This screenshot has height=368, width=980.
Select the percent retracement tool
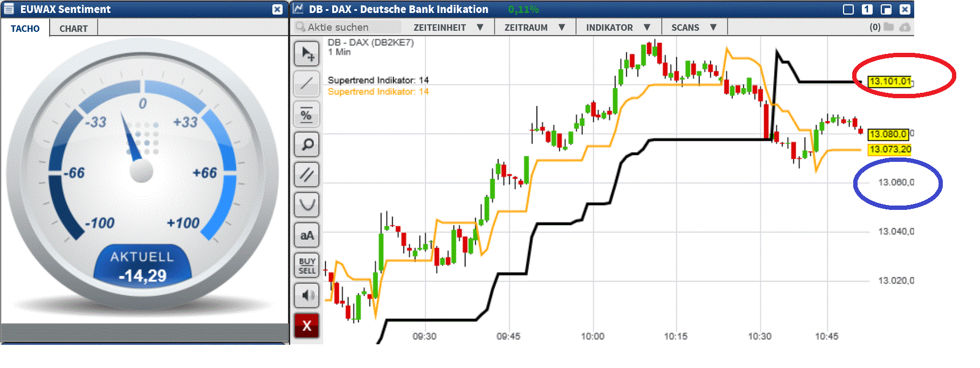click(x=307, y=114)
